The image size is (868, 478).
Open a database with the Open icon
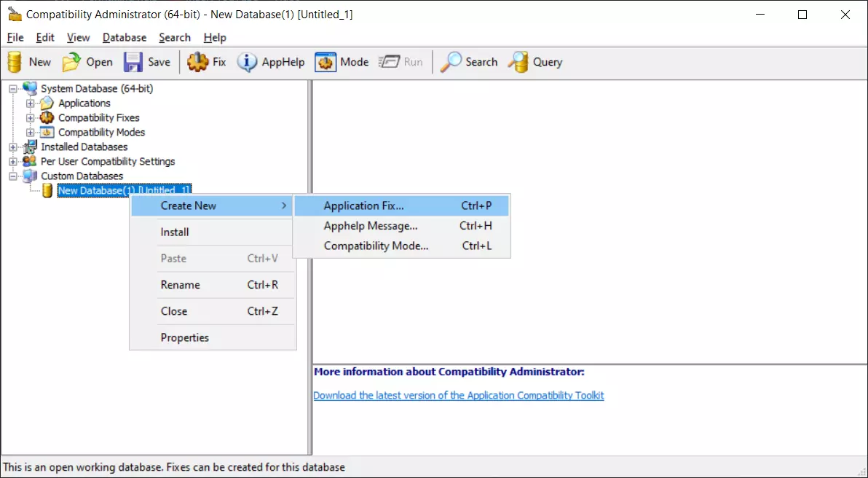tap(71, 62)
